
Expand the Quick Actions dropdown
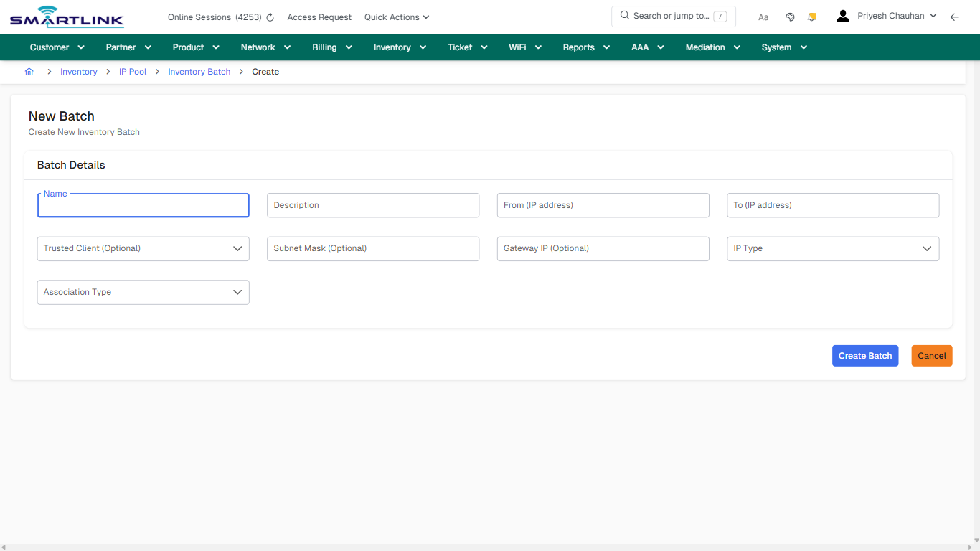(396, 17)
